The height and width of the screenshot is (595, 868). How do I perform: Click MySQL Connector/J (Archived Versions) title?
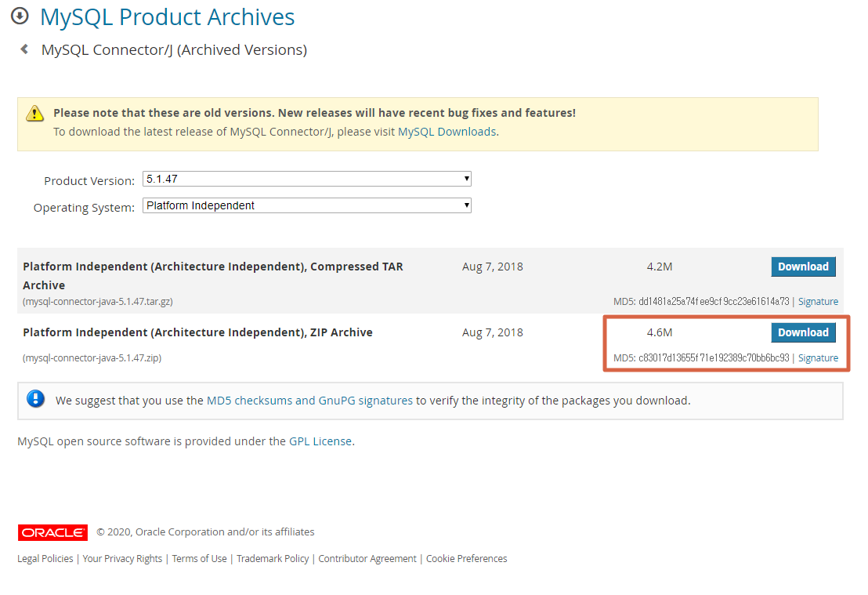[174, 50]
